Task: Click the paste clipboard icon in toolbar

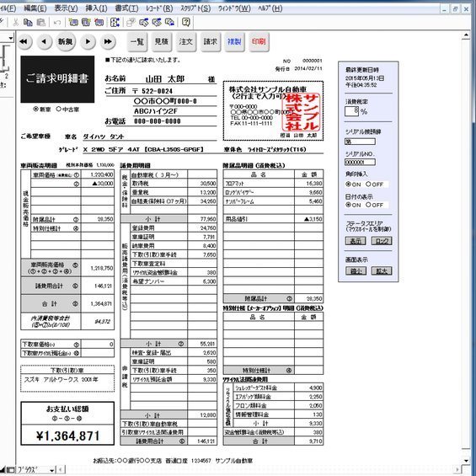Action: (x=40, y=22)
